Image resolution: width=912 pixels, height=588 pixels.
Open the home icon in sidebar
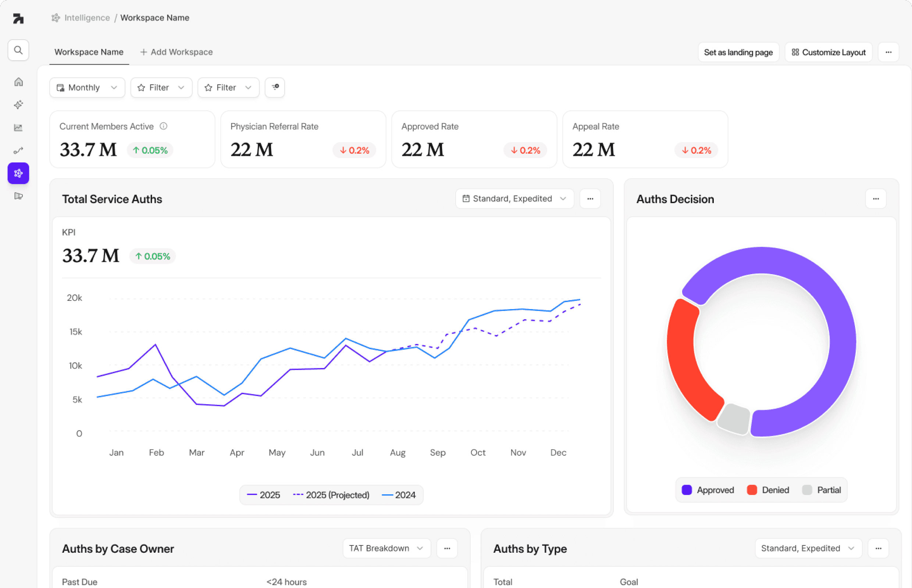tap(18, 82)
